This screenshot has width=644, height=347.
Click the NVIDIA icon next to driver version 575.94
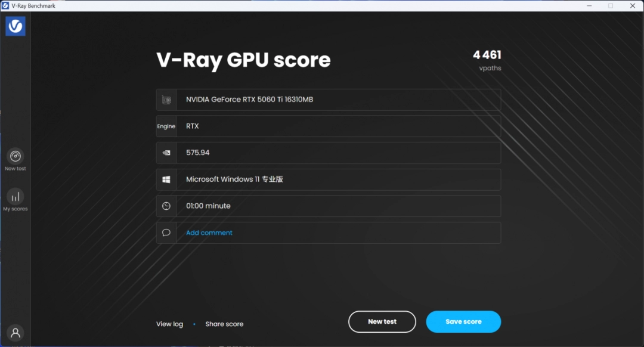pos(166,153)
